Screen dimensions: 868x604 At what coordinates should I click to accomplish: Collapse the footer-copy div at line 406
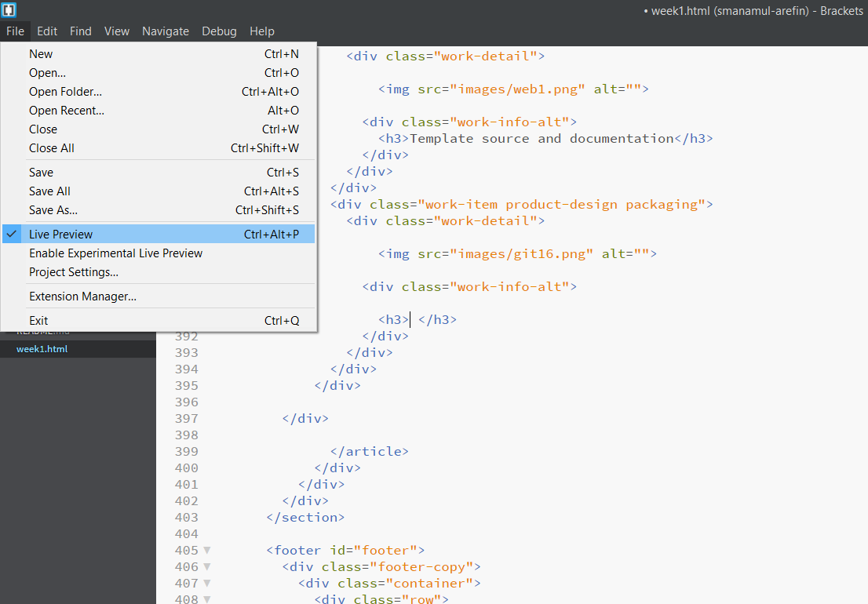pos(207,567)
